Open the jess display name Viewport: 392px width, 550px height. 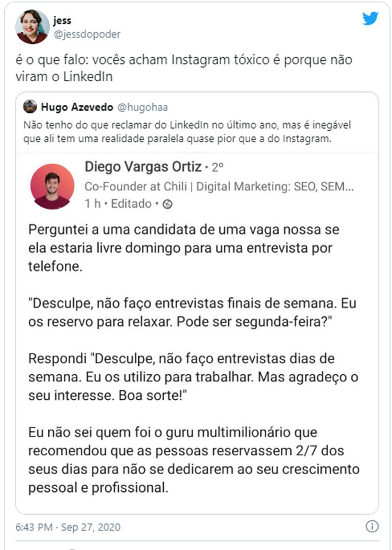62,21
